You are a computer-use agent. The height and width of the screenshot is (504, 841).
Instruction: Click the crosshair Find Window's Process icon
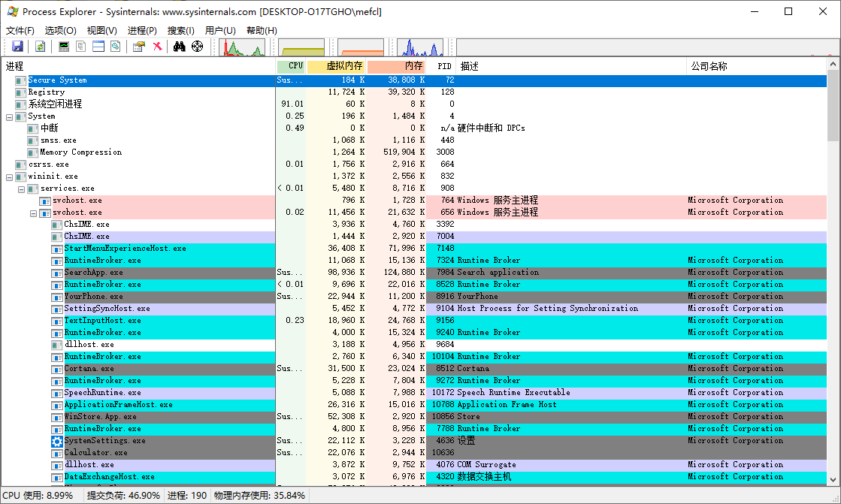(198, 47)
